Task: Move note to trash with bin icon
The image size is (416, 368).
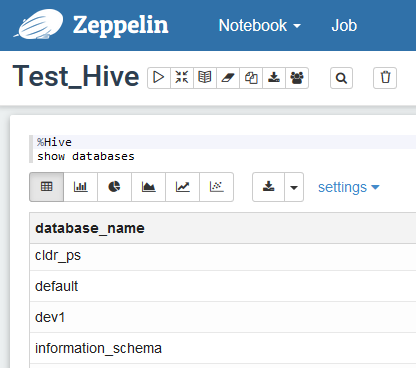Action: pyautogui.click(x=385, y=78)
